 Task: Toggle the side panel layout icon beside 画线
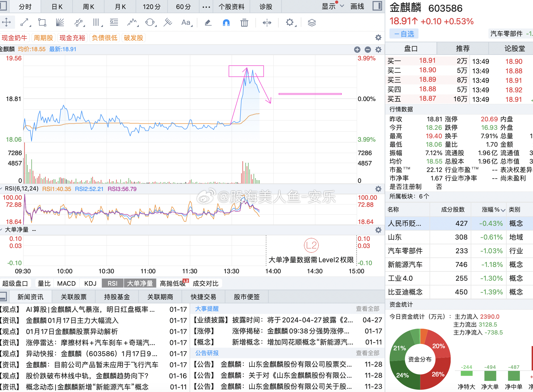click(x=377, y=6)
